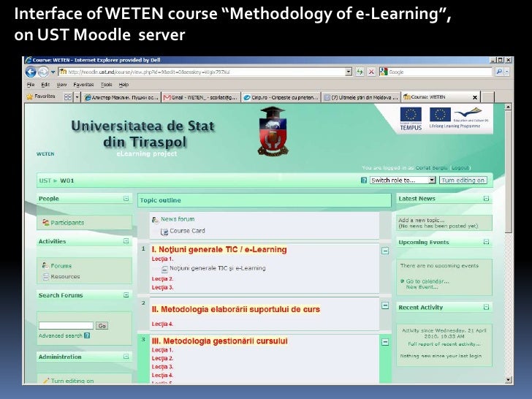This screenshot has height=399, width=532.
Task: Open the File menu
Action: (x=31, y=85)
